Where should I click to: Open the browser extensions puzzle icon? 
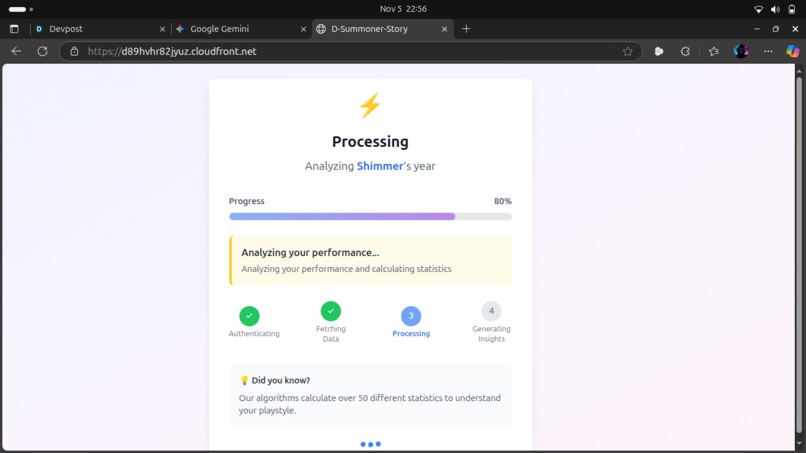685,51
